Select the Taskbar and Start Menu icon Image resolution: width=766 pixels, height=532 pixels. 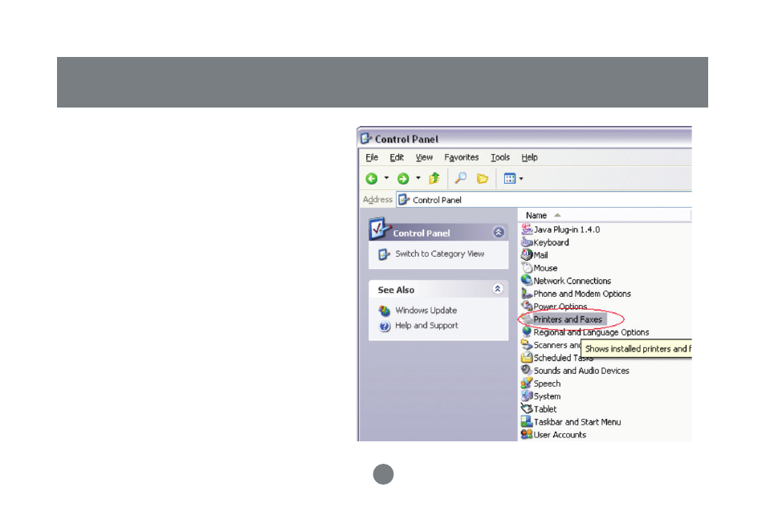pyautogui.click(x=527, y=421)
